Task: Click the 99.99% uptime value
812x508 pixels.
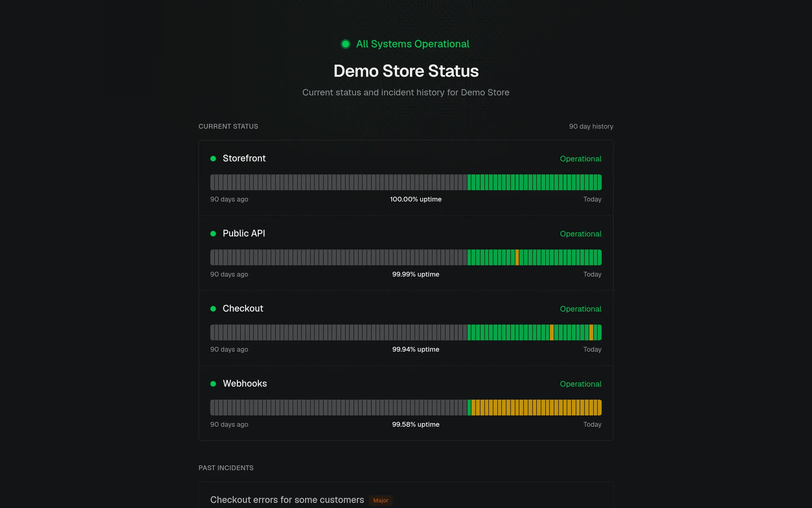Action: pyautogui.click(x=416, y=274)
